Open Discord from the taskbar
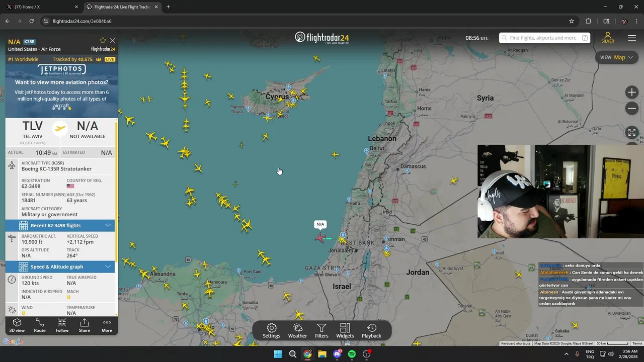The image size is (644, 362). 337,354
